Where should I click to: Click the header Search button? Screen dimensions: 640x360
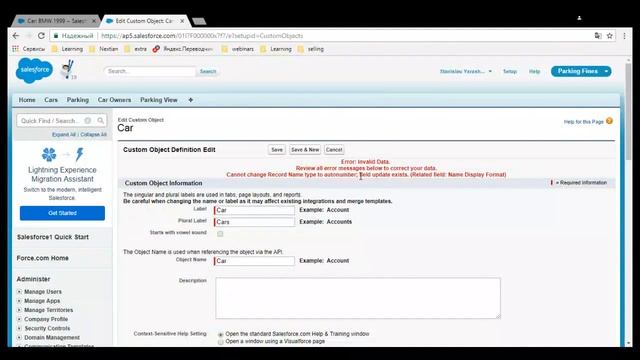pyautogui.click(x=208, y=71)
